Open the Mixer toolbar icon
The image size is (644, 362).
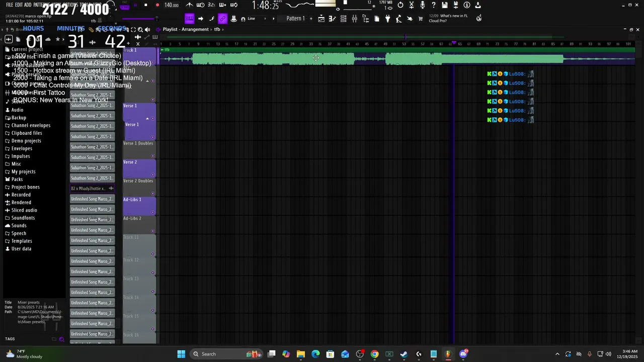(x=354, y=19)
